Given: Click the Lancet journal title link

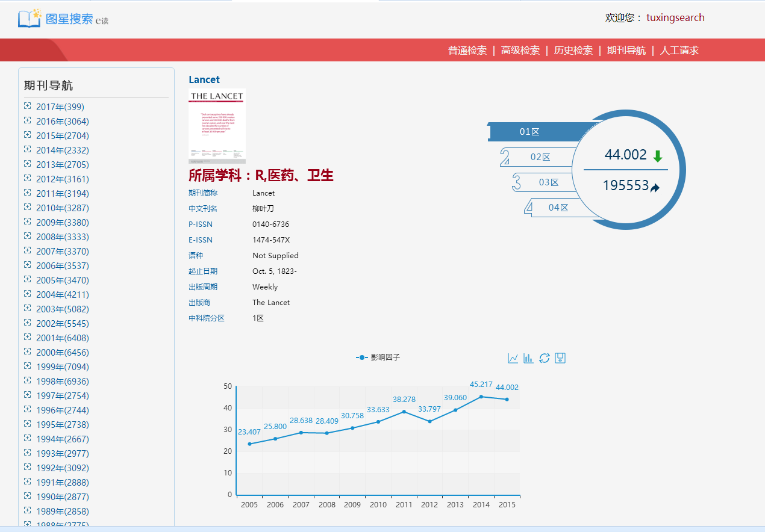Looking at the screenshot, I should tap(204, 79).
